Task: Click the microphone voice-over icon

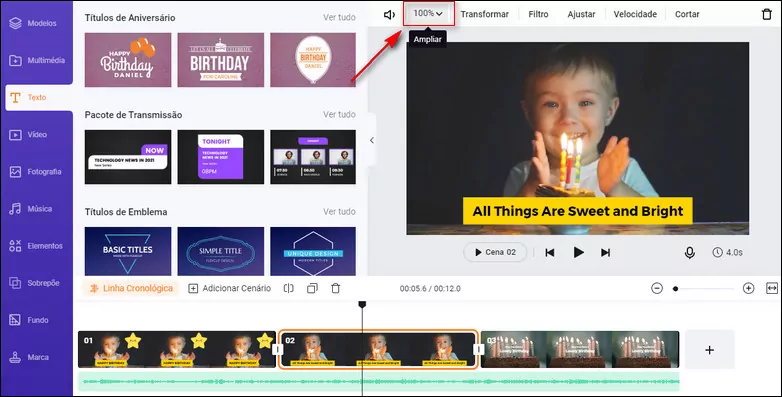Action: pos(689,253)
